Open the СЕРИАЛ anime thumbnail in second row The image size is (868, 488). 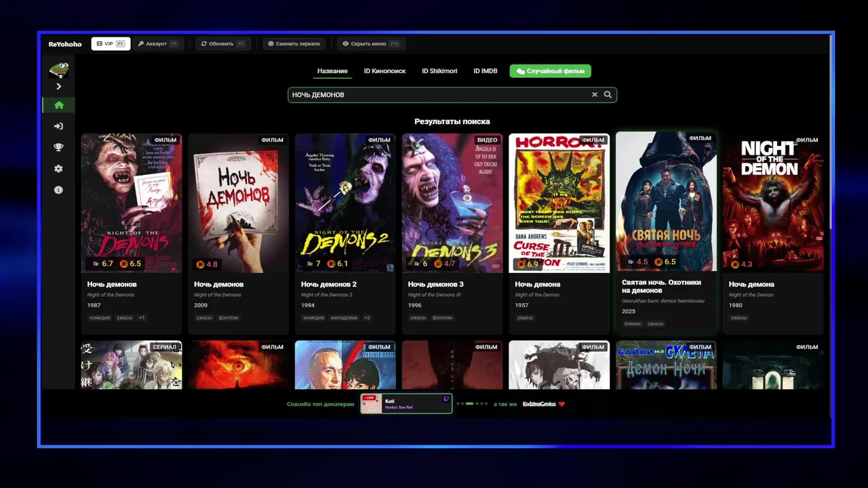132,365
